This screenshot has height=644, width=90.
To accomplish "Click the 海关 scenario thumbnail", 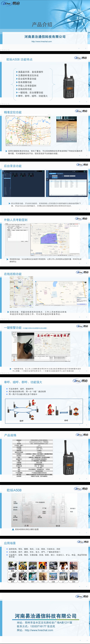I will click(x=64, y=566).
